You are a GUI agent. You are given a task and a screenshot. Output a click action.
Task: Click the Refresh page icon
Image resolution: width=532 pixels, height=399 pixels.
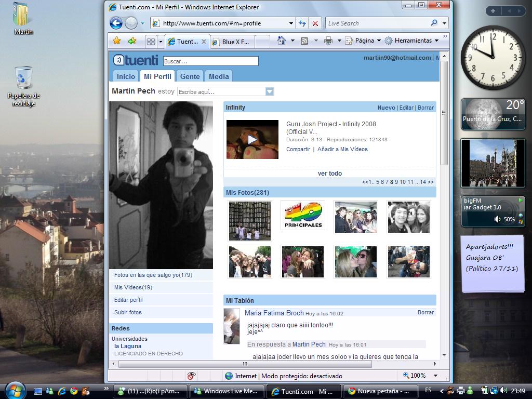(302, 23)
